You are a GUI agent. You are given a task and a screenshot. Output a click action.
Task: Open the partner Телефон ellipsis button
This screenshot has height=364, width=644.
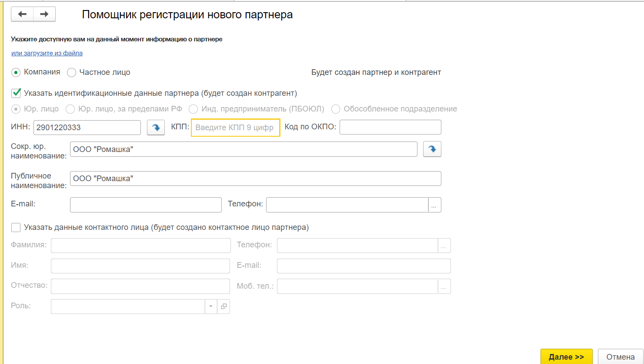click(x=434, y=205)
